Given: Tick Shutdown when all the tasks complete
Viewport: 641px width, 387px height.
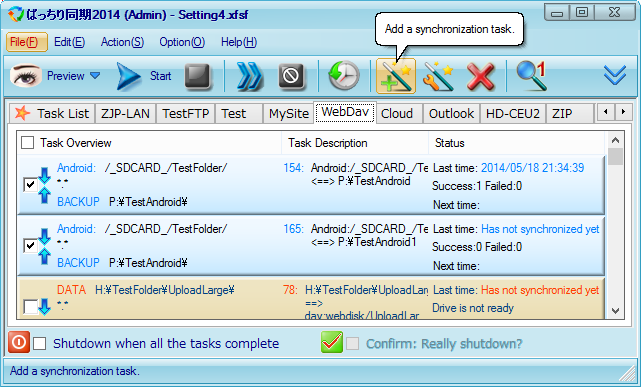Looking at the screenshot, I should point(40,343).
